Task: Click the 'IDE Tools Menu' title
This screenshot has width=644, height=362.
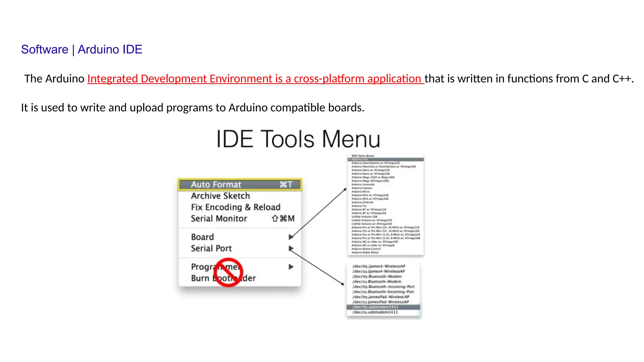Action: (298, 139)
